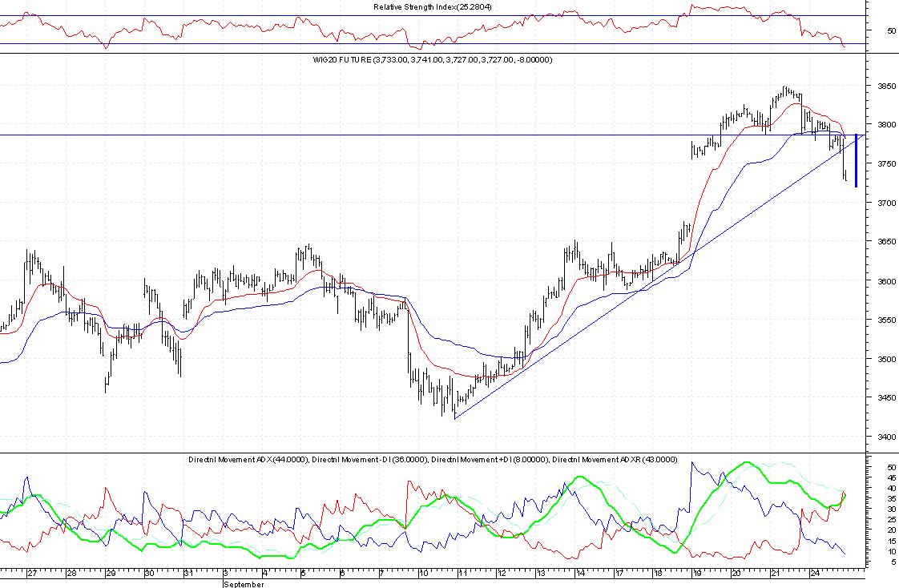Click the 45 label on the ADX axis

tap(892, 478)
